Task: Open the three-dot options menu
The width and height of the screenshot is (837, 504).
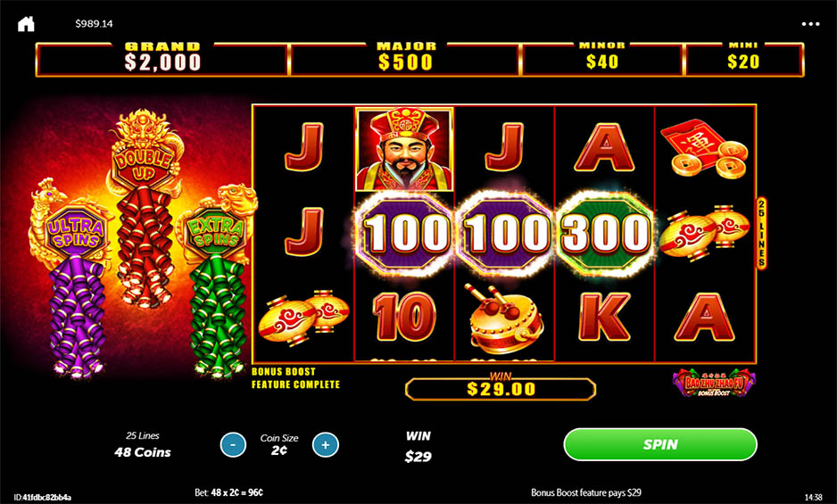Action: click(810, 23)
